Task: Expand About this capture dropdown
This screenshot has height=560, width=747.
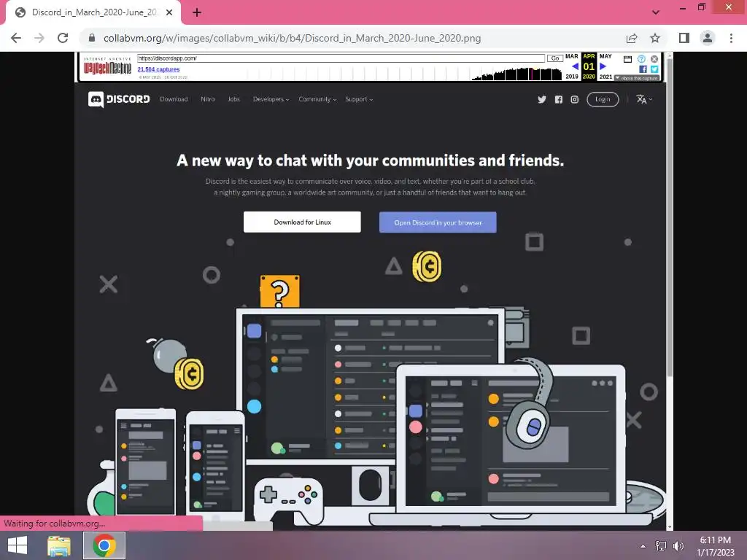Action: [636, 78]
